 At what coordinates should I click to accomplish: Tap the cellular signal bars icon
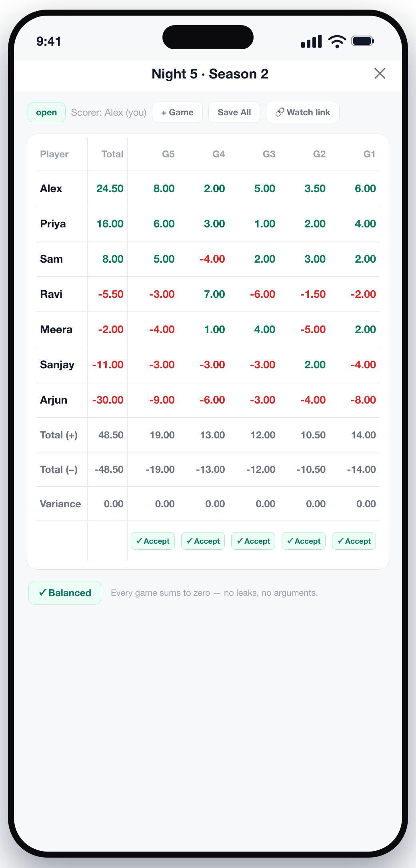click(311, 41)
